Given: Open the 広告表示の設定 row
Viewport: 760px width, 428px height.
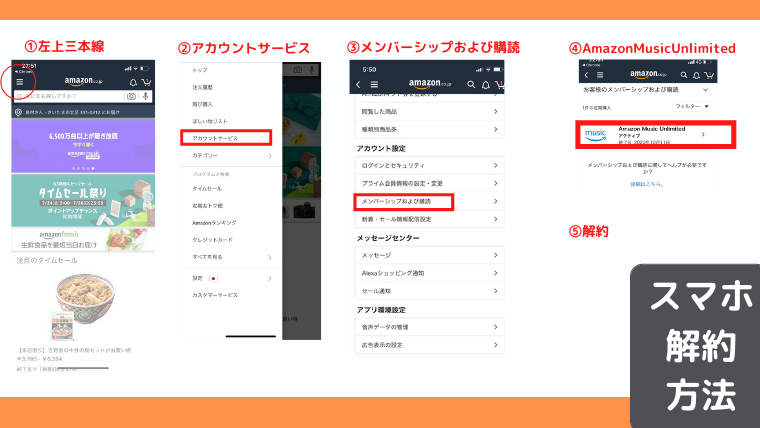Looking at the screenshot, I should click(x=429, y=345).
